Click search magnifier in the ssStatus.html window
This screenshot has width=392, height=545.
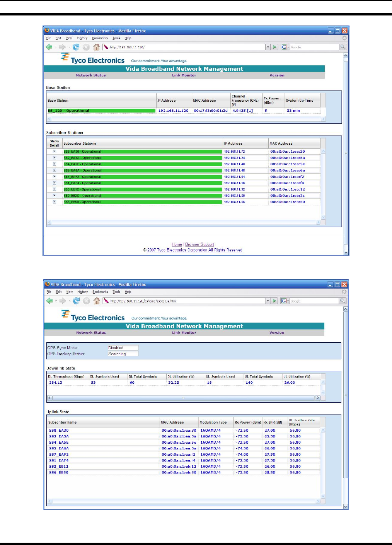(343, 301)
